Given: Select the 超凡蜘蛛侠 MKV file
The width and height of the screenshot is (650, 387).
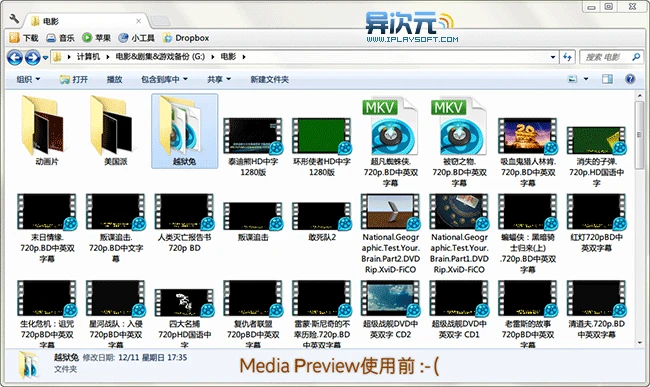Looking at the screenshot, I should 390,143.
